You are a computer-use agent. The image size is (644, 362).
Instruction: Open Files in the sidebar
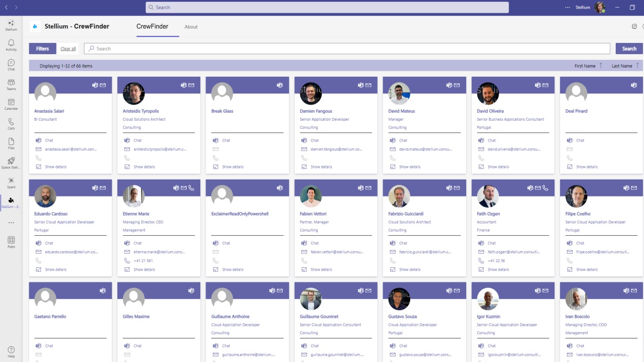click(11, 144)
